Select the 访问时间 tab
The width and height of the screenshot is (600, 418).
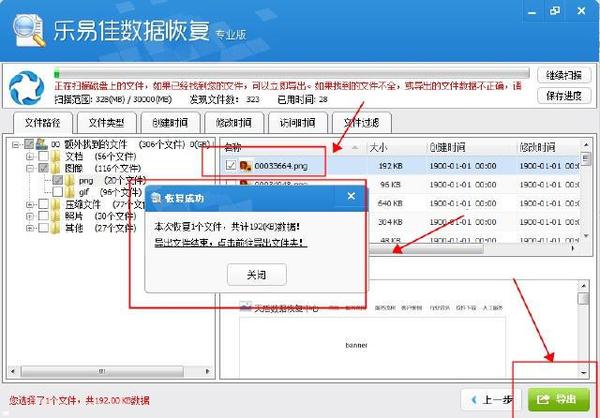297,123
